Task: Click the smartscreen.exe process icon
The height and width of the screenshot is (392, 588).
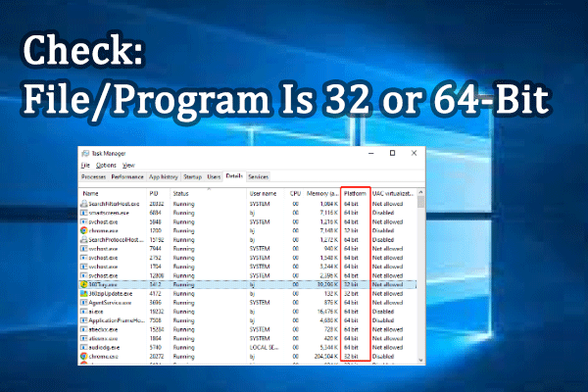Action: point(84,213)
